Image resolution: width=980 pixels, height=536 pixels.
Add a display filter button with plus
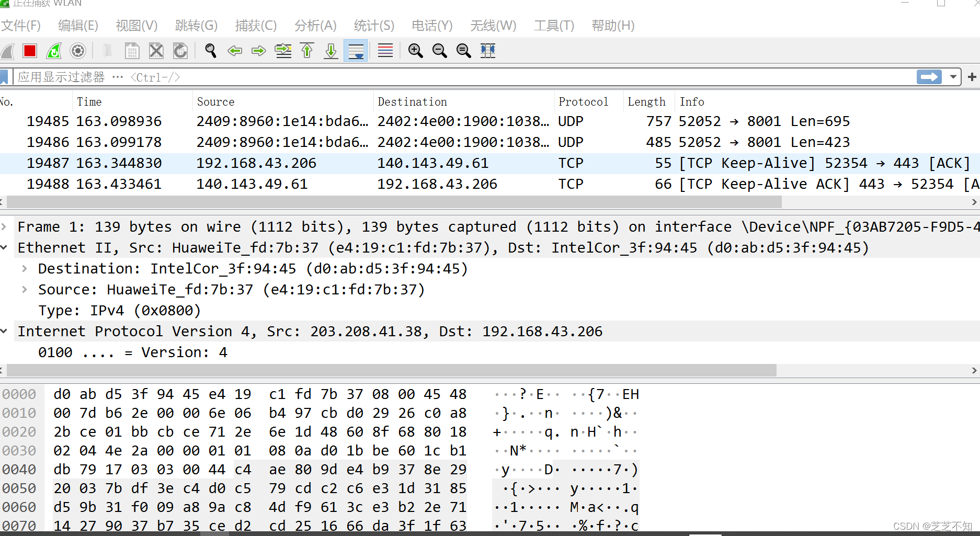(x=972, y=77)
